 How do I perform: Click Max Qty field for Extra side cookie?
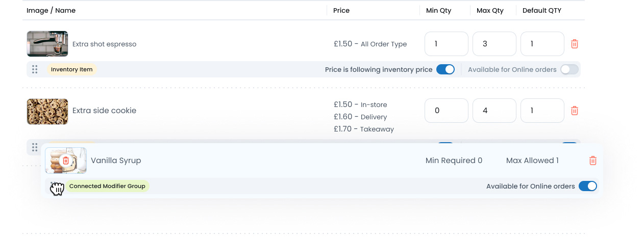point(494,111)
